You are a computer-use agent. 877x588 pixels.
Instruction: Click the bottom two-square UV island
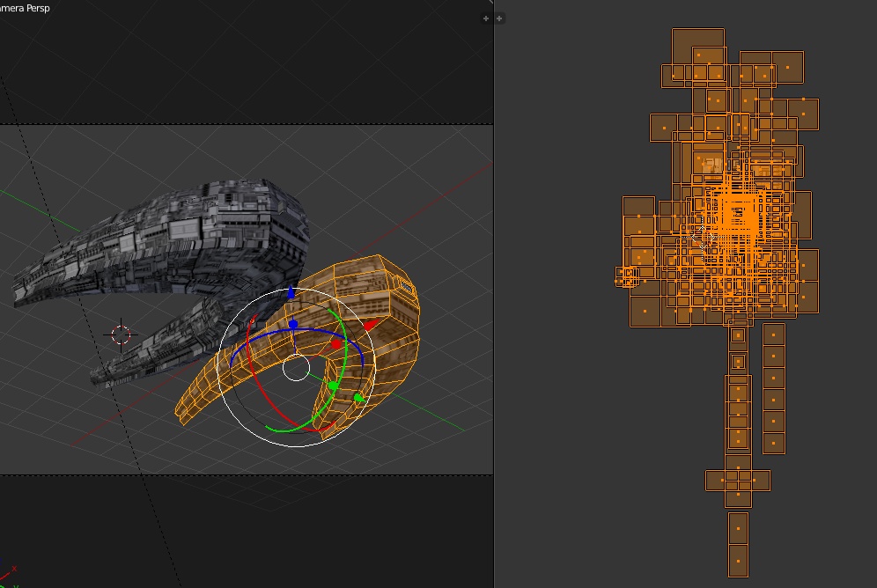(738, 544)
